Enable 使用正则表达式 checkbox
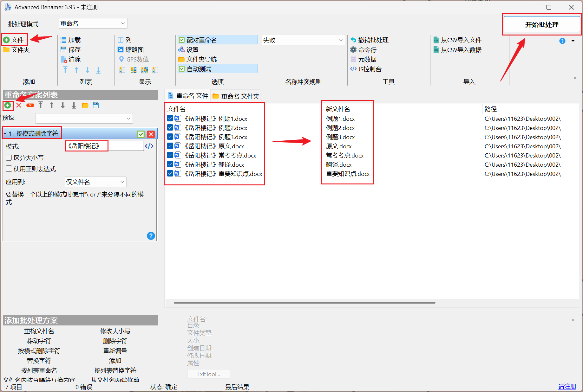 coord(9,169)
